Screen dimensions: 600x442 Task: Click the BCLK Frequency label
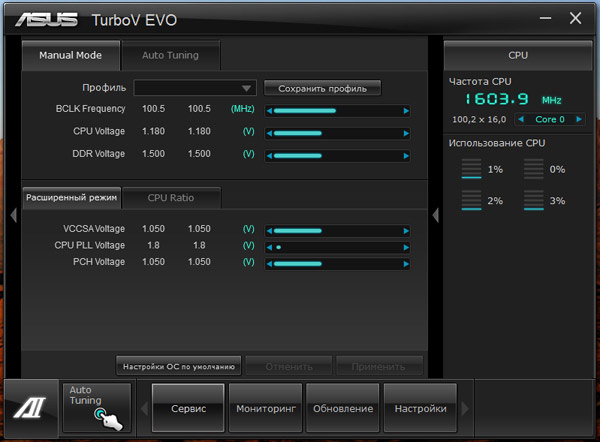pyautogui.click(x=90, y=109)
